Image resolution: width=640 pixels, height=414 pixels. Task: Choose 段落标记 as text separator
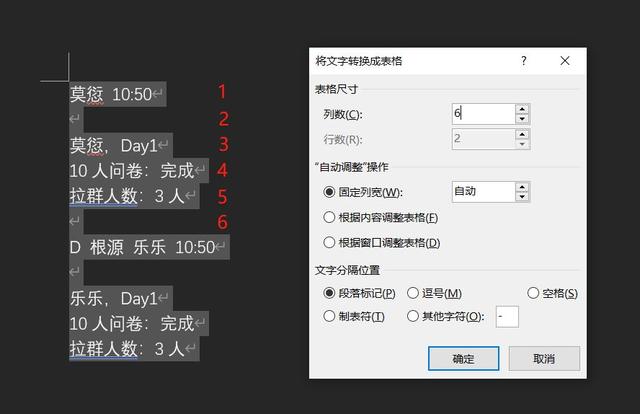click(x=330, y=293)
